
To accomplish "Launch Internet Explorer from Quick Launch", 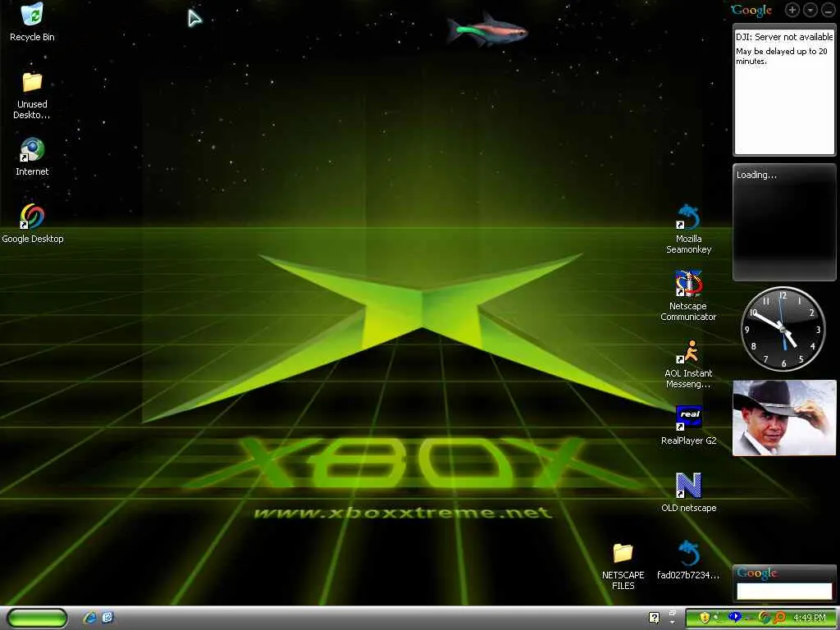I will [89, 618].
